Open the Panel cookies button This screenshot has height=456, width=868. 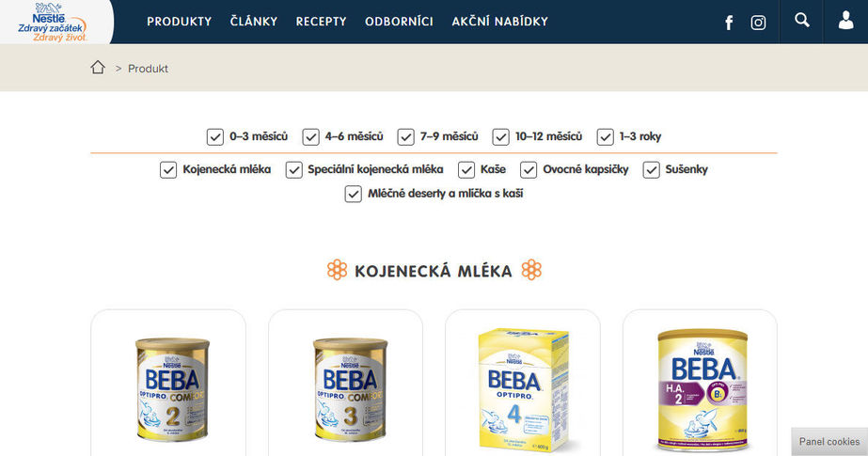pyautogui.click(x=829, y=442)
